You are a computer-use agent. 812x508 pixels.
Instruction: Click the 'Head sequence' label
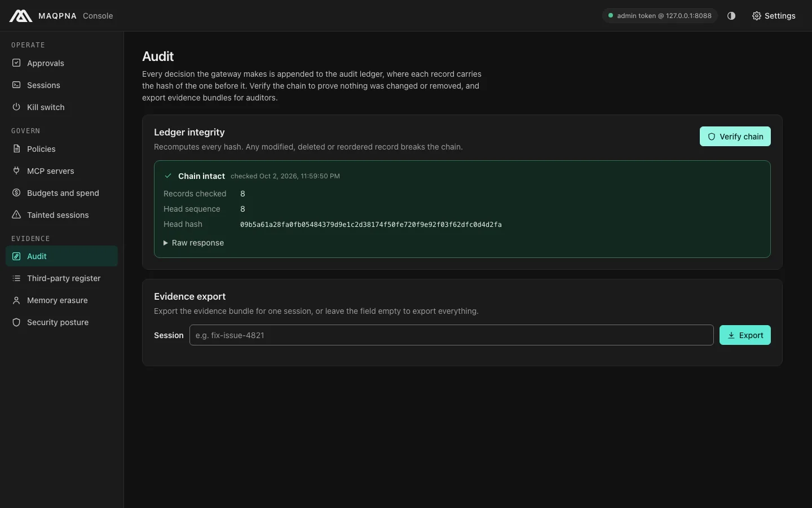tap(192, 209)
